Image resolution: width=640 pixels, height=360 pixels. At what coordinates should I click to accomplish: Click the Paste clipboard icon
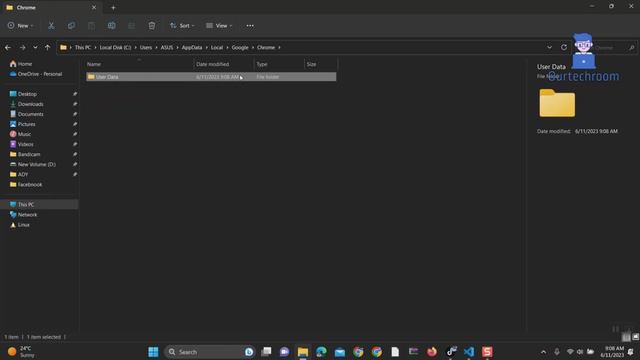(x=91, y=26)
